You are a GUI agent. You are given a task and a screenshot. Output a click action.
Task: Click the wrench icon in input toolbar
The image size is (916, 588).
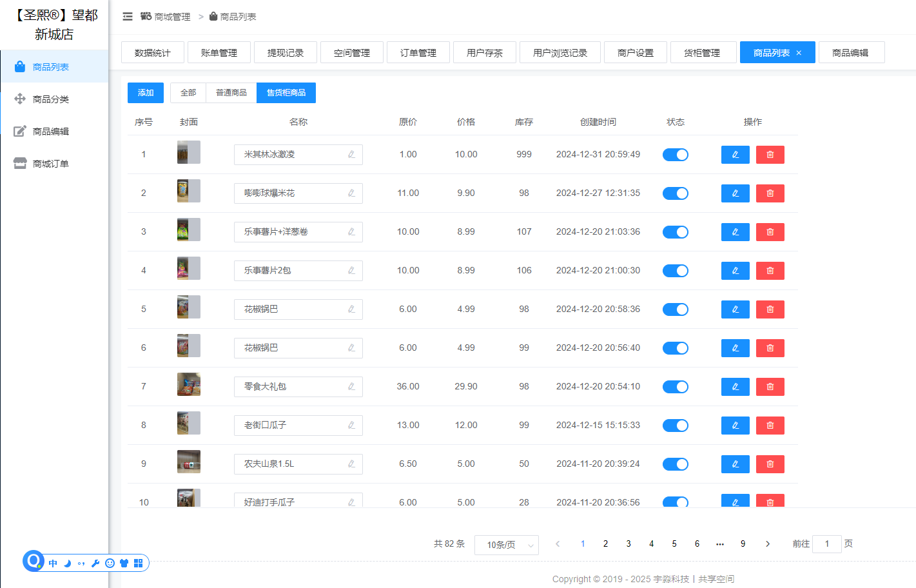click(95, 563)
